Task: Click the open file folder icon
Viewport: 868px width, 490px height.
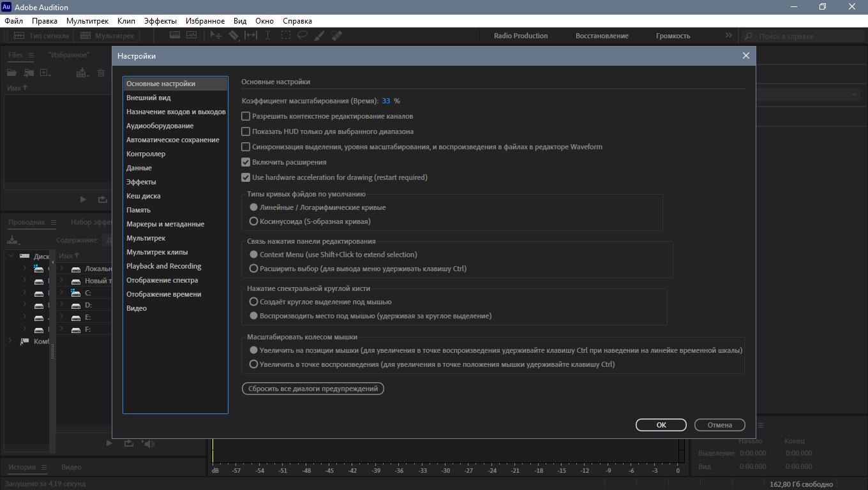Action: (x=11, y=73)
